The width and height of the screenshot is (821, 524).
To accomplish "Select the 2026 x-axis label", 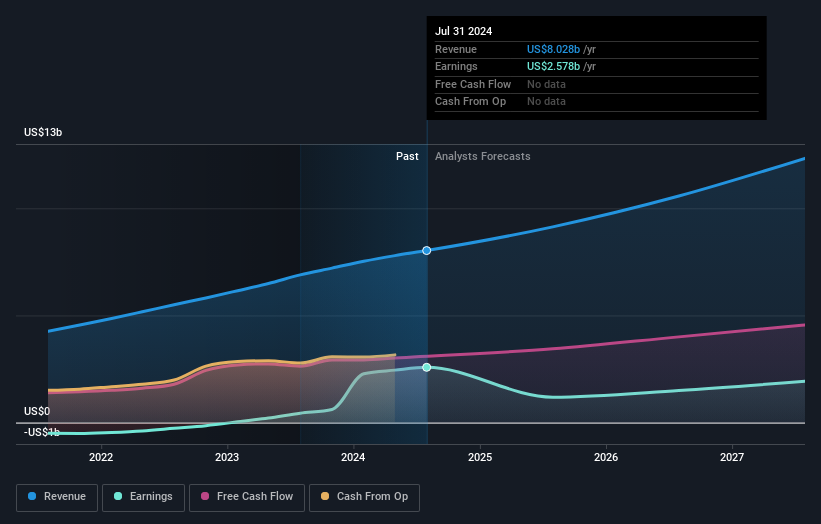I will 606,458.
